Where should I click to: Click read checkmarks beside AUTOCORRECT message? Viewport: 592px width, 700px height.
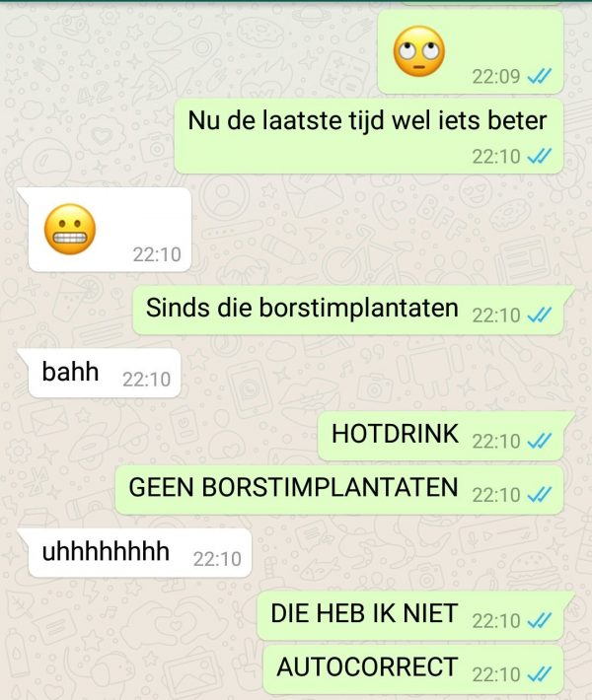tap(540, 674)
